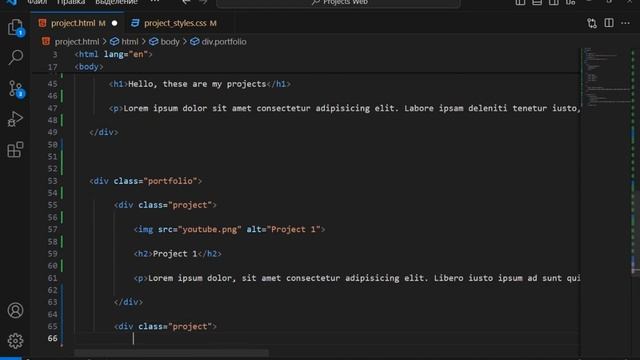Open the Manage gear icon
The image size is (640, 360).
[x=16, y=340]
